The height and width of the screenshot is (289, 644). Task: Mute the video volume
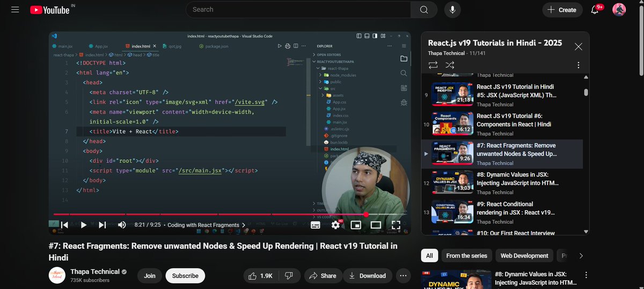tap(122, 225)
